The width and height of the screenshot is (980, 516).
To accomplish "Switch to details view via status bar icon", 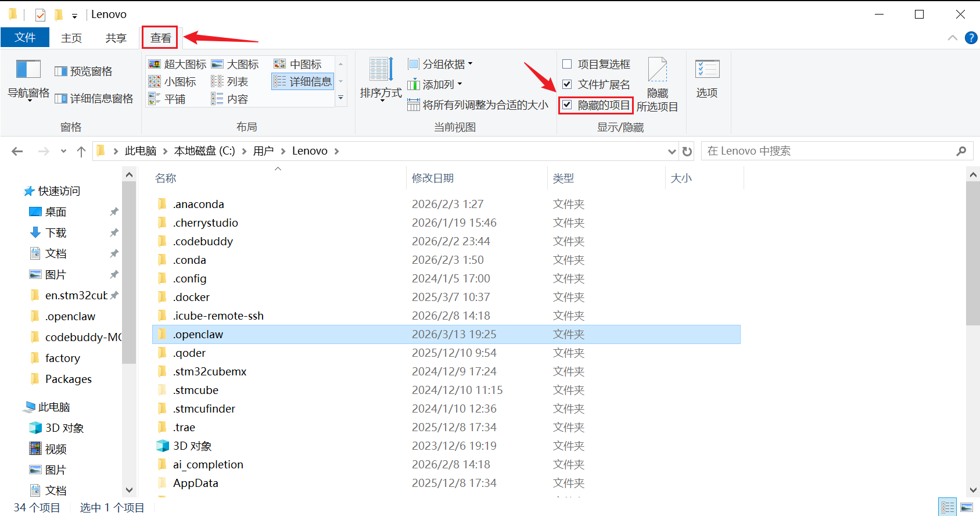I will [948, 507].
